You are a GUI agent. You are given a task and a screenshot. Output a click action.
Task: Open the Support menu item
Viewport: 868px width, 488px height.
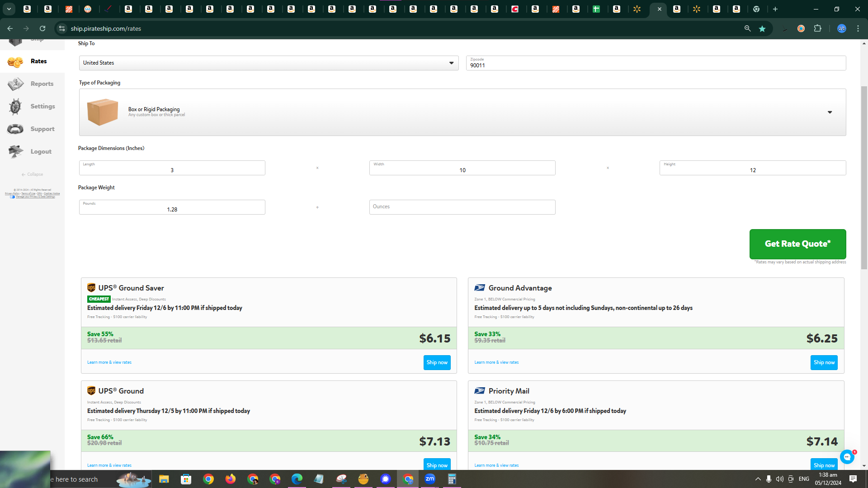(x=42, y=129)
